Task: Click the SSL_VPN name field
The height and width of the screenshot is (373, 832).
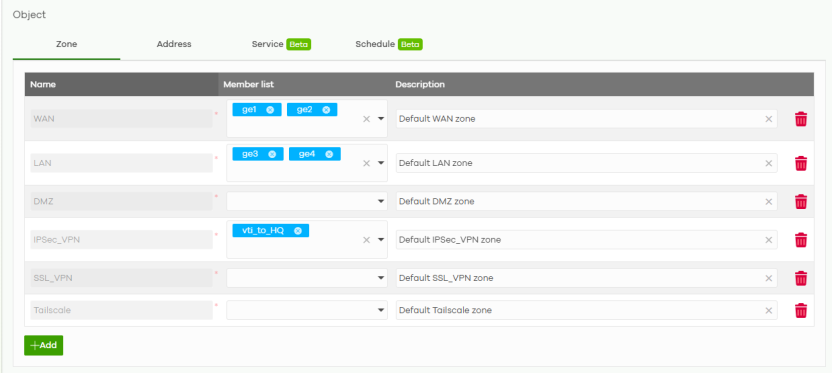Action: [122, 278]
